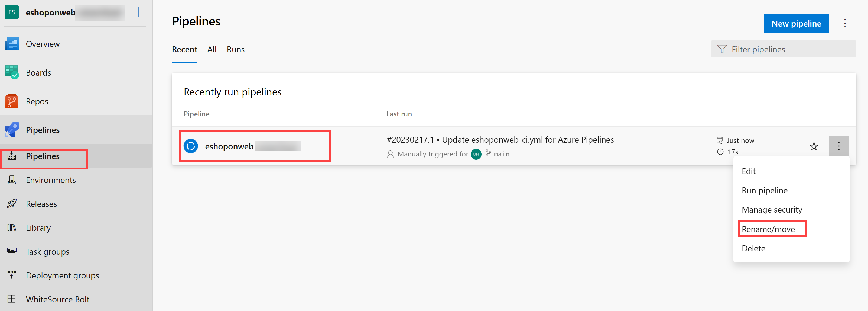The height and width of the screenshot is (311, 868).
Task: Choose Manage security from the menu
Action: [x=772, y=210]
